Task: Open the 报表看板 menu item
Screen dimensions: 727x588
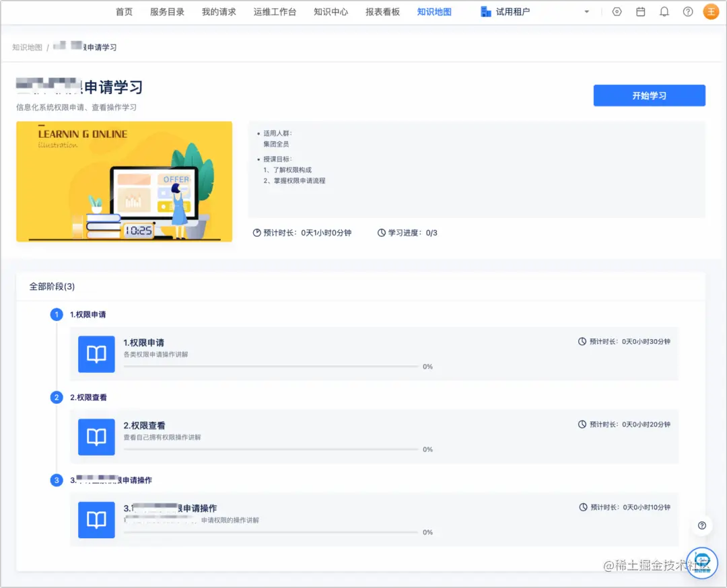Action: [x=382, y=11]
